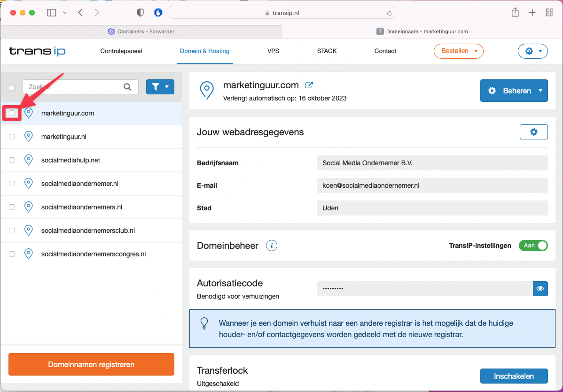Viewport: 563px width, 392px height.
Task: Open the VPS menu item
Action: (273, 51)
